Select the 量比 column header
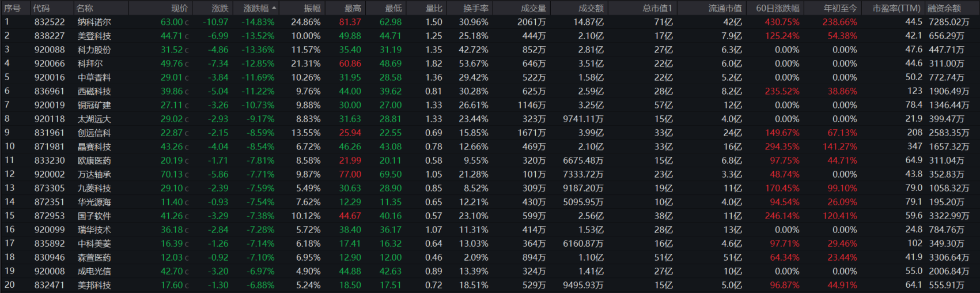Screen dimensions: 980x293 [x=433, y=8]
